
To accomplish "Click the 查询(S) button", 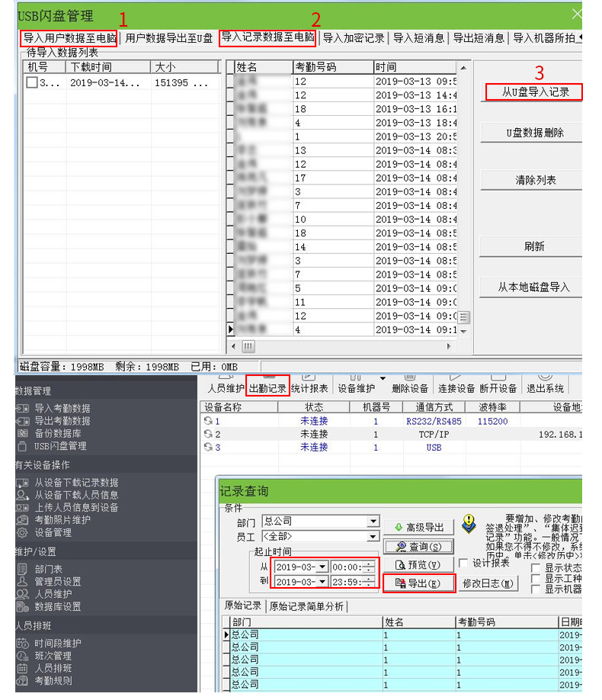I will tap(418, 547).
